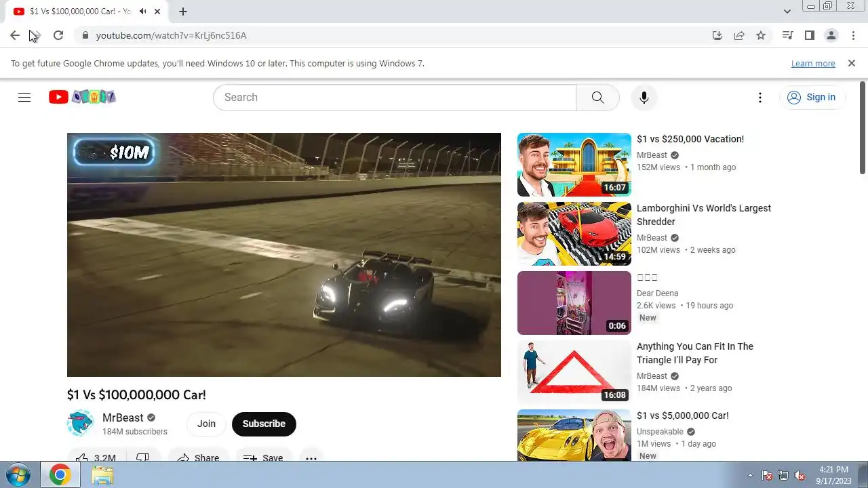
Task: Click the video player to pause
Action: 284,254
